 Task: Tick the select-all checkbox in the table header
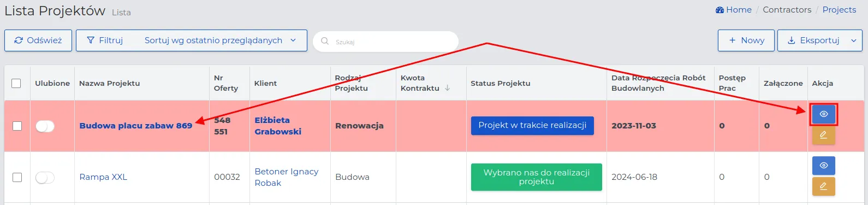tap(16, 83)
